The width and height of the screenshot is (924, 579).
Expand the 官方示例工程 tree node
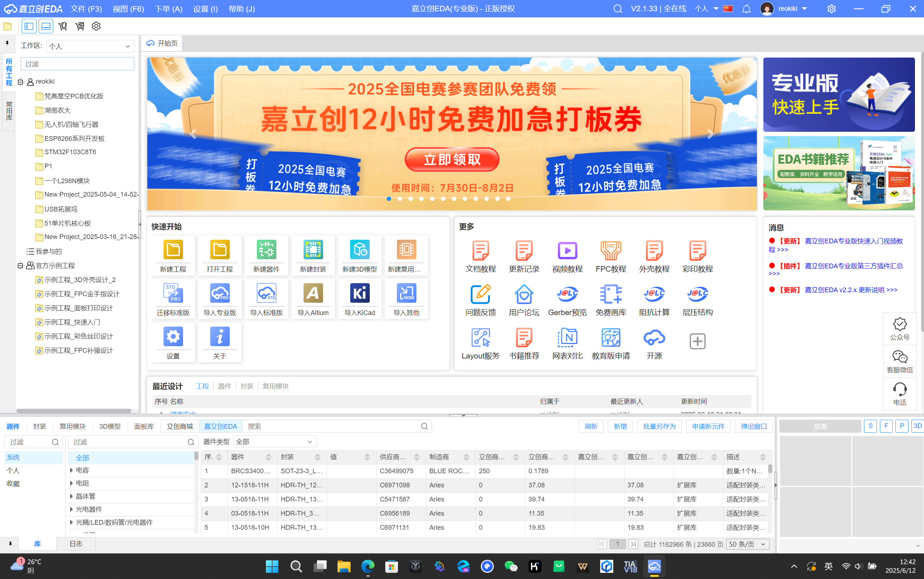20,265
